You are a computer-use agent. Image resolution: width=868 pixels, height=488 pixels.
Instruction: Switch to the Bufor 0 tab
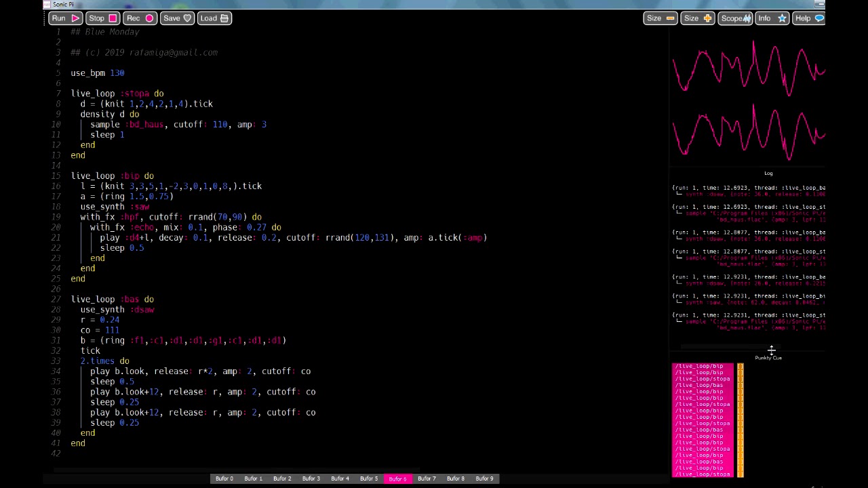coord(224,479)
